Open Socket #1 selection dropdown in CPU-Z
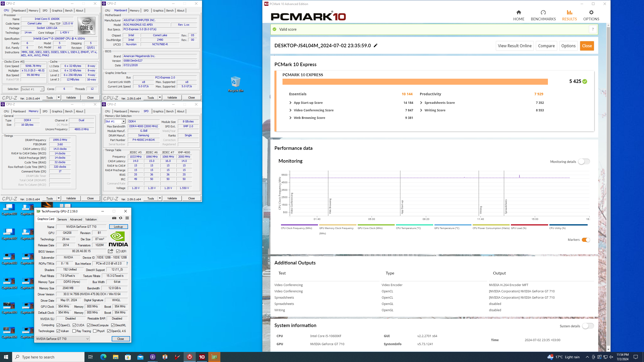Viewport: 644px width, 362px height. [32, 89]
